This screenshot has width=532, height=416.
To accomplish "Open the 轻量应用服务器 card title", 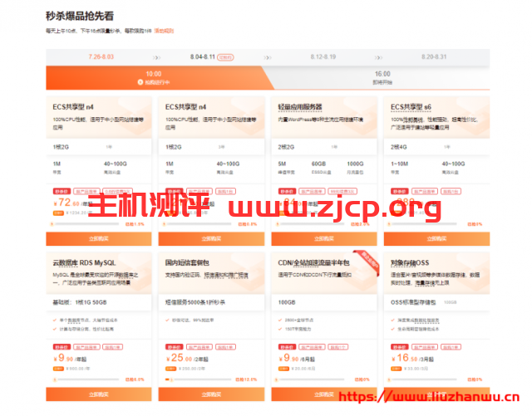I will point(300,107).
